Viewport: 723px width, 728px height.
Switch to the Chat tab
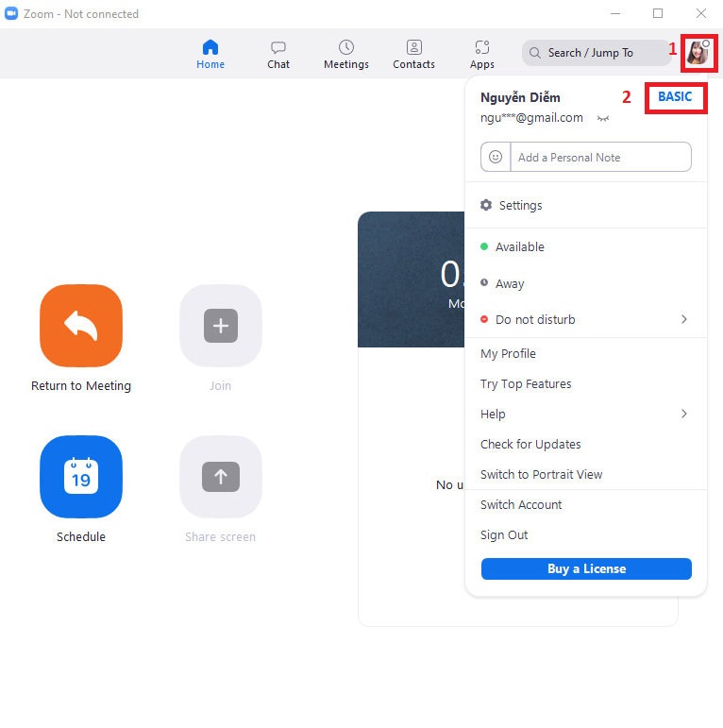[278, 55]
